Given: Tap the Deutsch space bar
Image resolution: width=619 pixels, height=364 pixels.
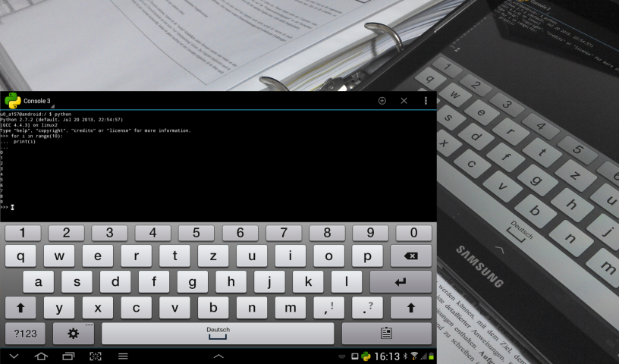Looking at the screenshot, I should click(x=218, y=334).
